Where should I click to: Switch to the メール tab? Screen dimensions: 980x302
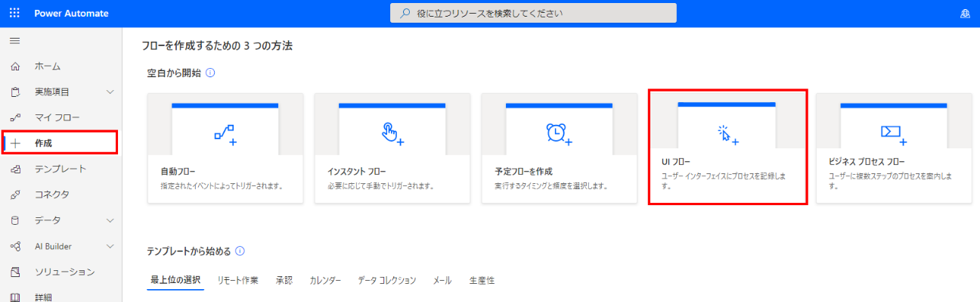pos(442,280)
